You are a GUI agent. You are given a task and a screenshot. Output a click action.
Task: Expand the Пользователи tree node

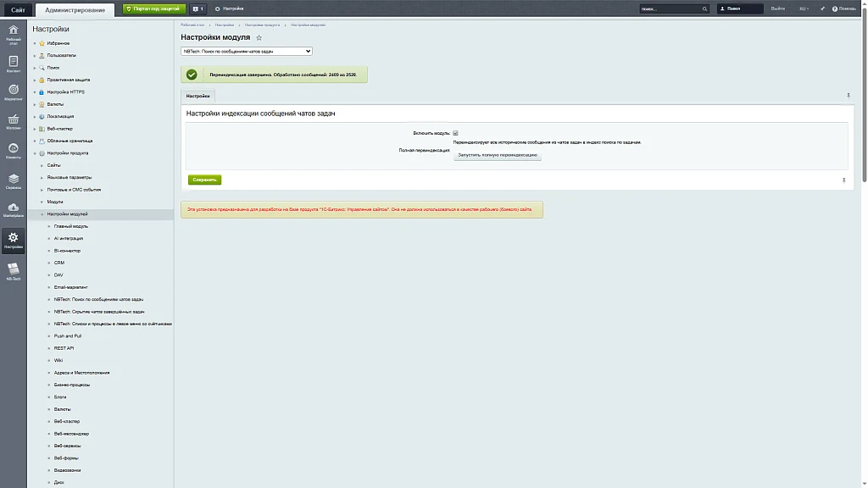pos(34,55)
